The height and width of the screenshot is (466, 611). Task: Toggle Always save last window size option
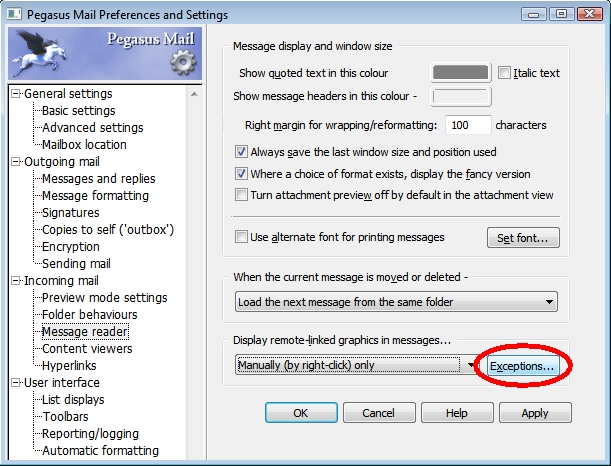click(241, 152)
